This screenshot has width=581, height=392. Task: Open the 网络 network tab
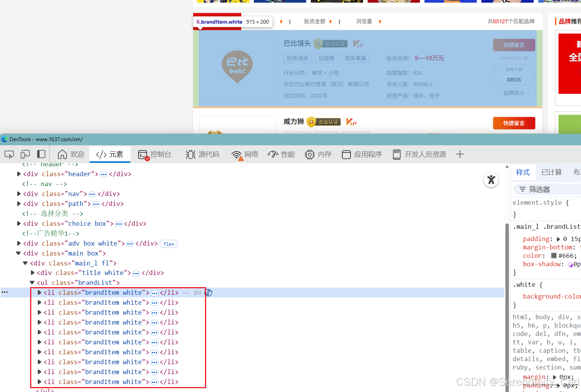[245, 154]
